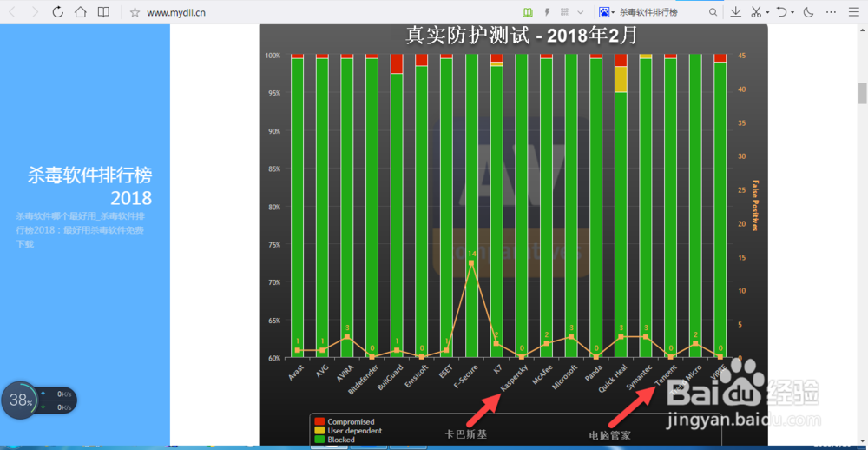Viewport: 868px width, 450px height.
Task: Click the sidebar description text 杀毒软件哪个最好用
Action: tap(80, 229)
